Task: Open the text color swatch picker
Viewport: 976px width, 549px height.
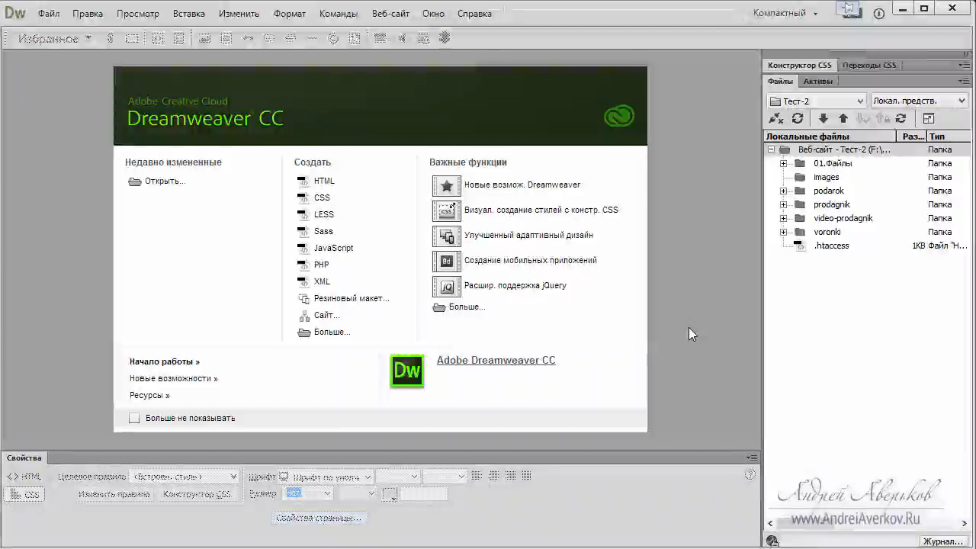Action: click(390, 495)
